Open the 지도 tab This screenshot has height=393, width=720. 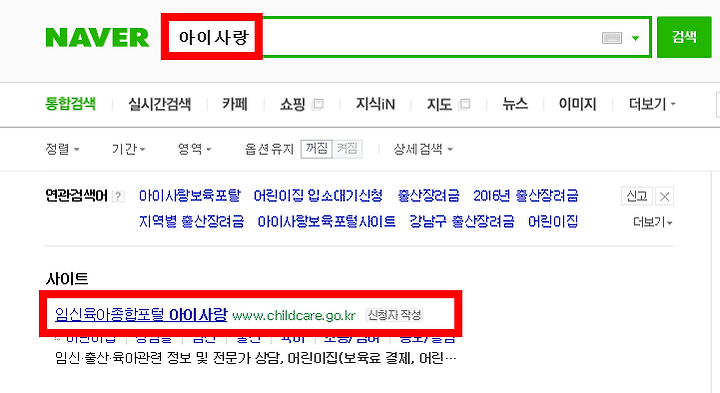(439, 104)
